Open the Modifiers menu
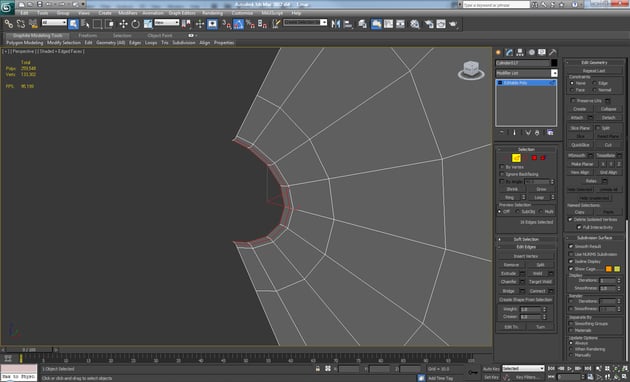 click(x=128, y=13)
